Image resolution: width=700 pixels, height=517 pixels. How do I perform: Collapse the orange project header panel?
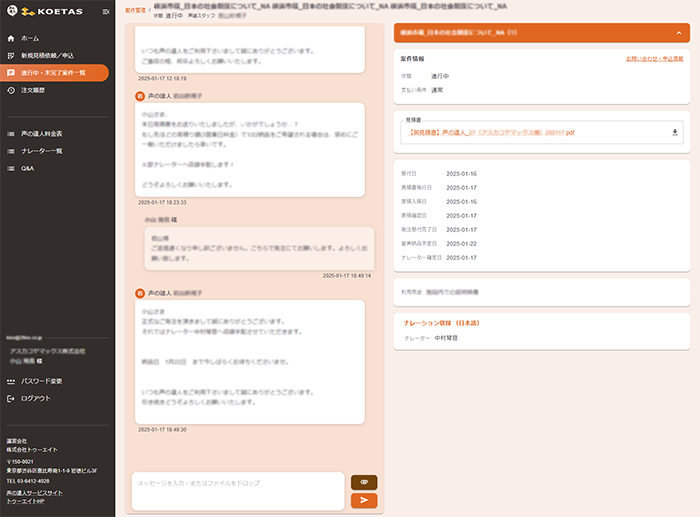(x=678, y=33)
